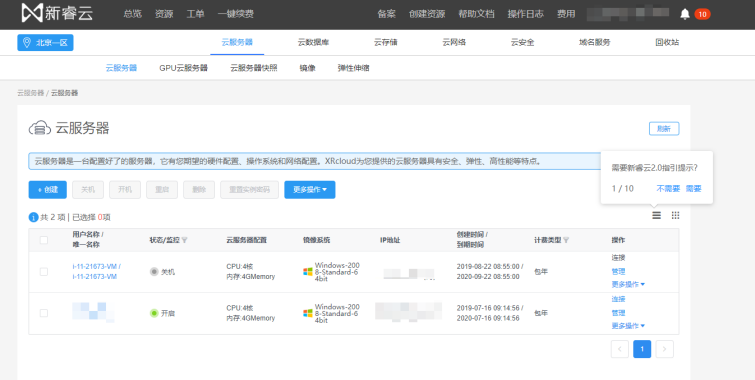Select the 云存储 tab

pyautogui.click(x=386, y=42)
